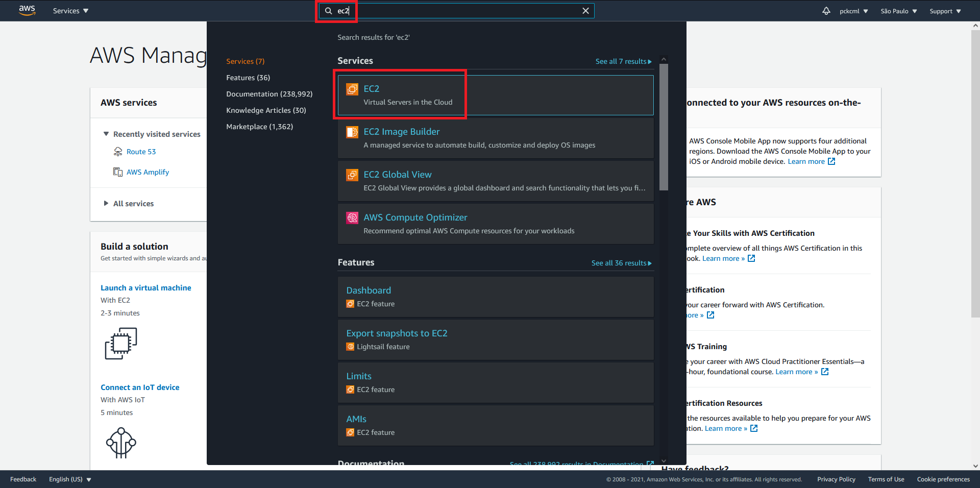
Task: Open the Services dropdown menu
Action: (70, 10)
